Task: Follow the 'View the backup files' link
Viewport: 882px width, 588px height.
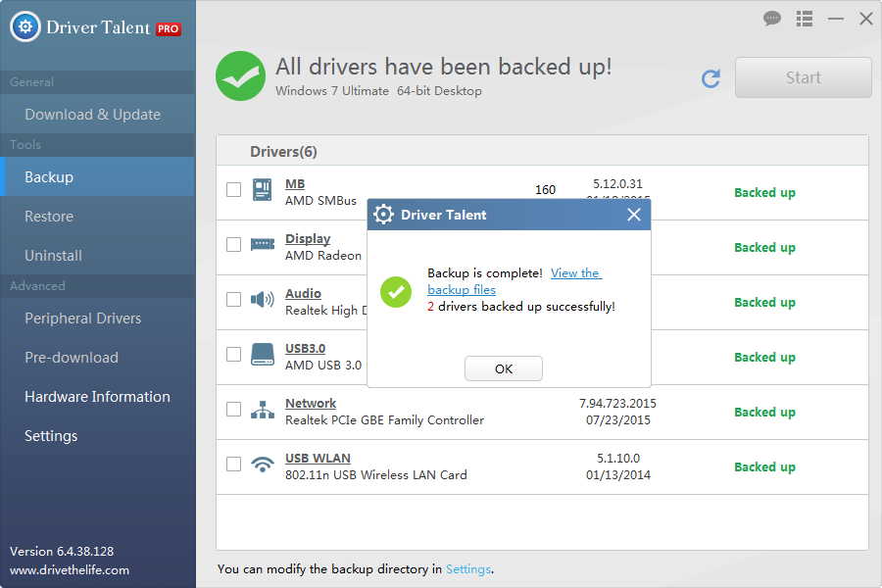Action: (x=514, y=281)
